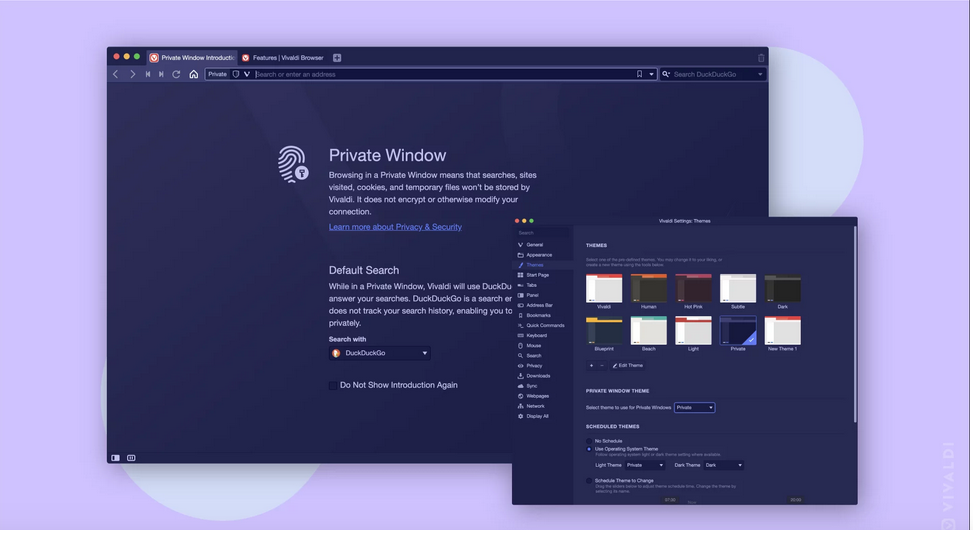Screen dimensions: 973x533
Task: Select Display All in settings sidebar
Action: tap(540, 416)
